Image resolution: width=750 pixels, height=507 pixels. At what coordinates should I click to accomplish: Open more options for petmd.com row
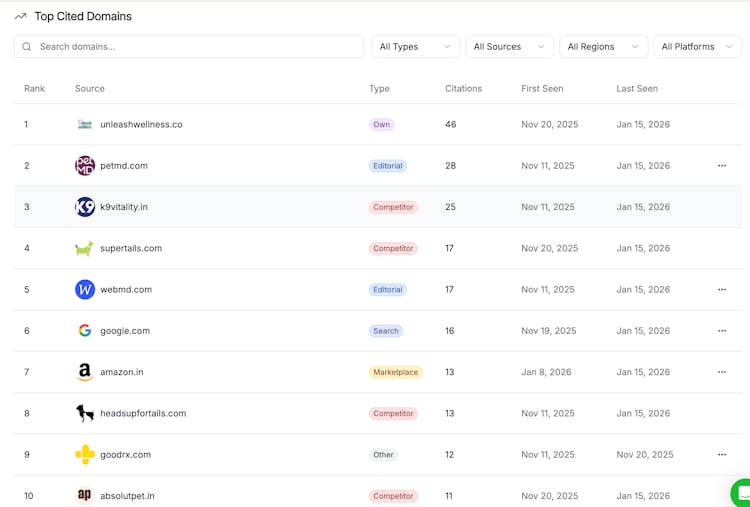722,166
